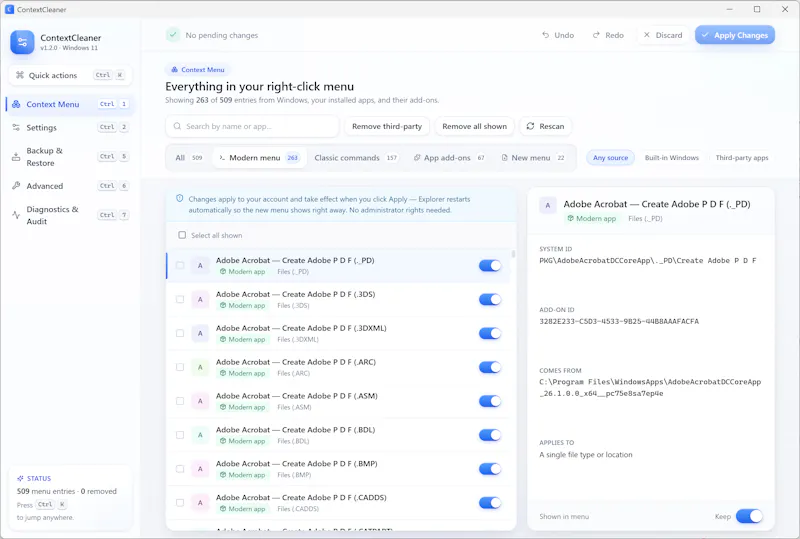Open the All 509 tab
800x539 pixels.
[x=189, y=158]
